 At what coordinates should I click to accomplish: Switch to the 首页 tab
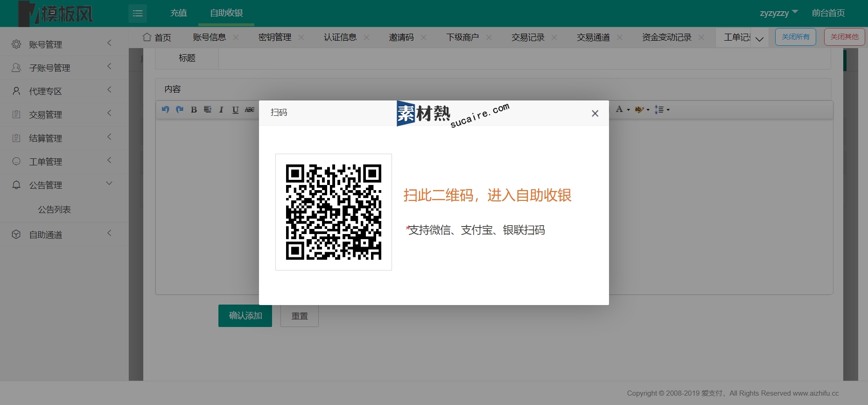(157, 37)
